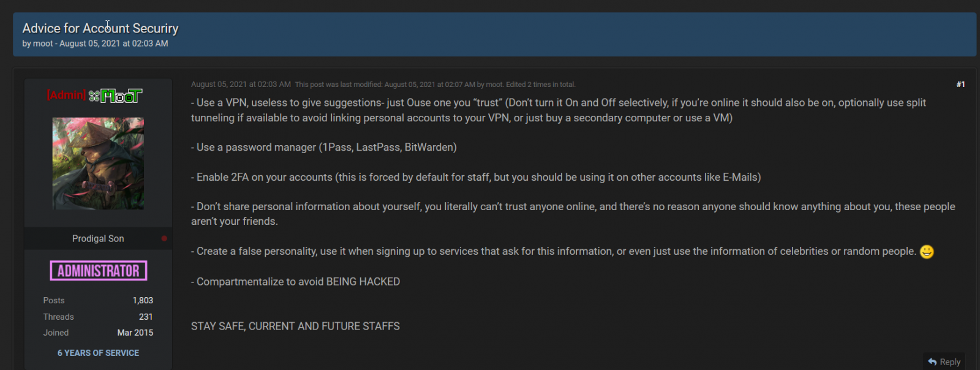Screen dimensions: 980x370
Task: Click the red offline status dot
Action: point(164,238)
